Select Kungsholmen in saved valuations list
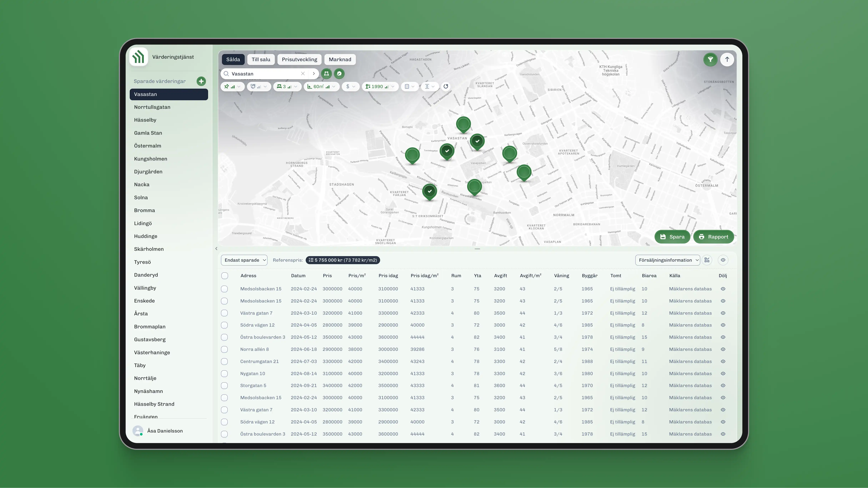The image size is (868, 488). [151, 159]
